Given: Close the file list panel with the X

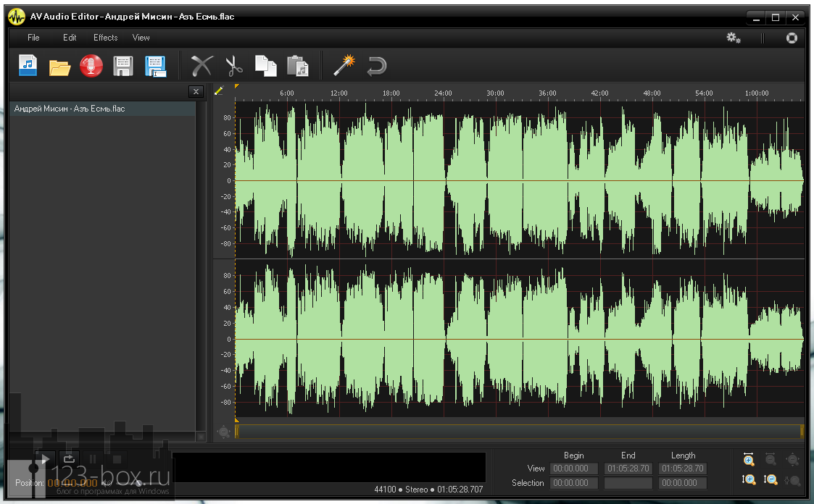Looking at the screenshot, I should [x=196, y=92].
